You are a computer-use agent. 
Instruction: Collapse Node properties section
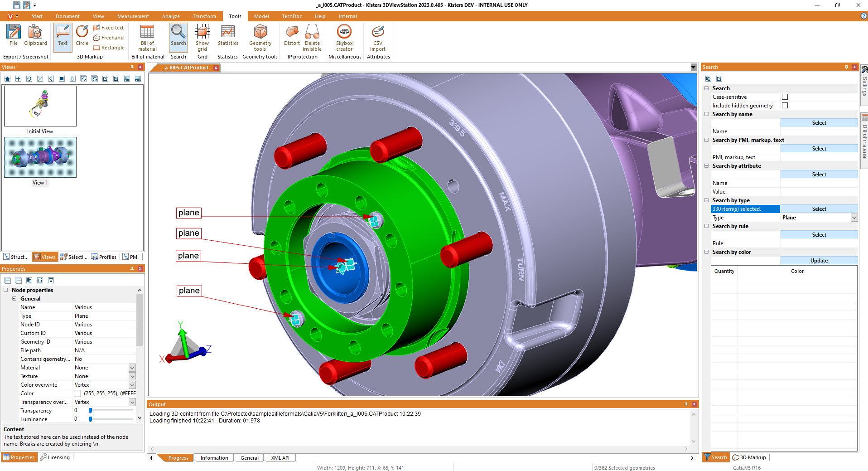[x=6, y=290]
